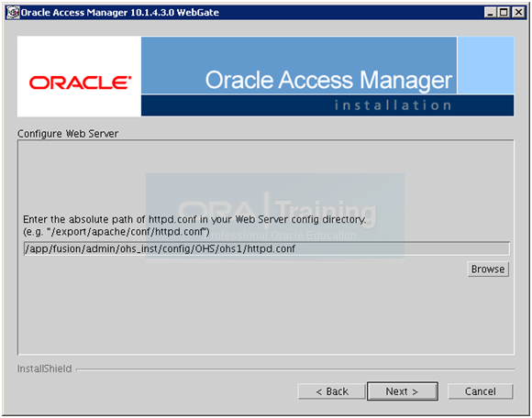Screen dimensions: 532x418
Task: Click the Configure Web Server heading
Action: point(68,134)
